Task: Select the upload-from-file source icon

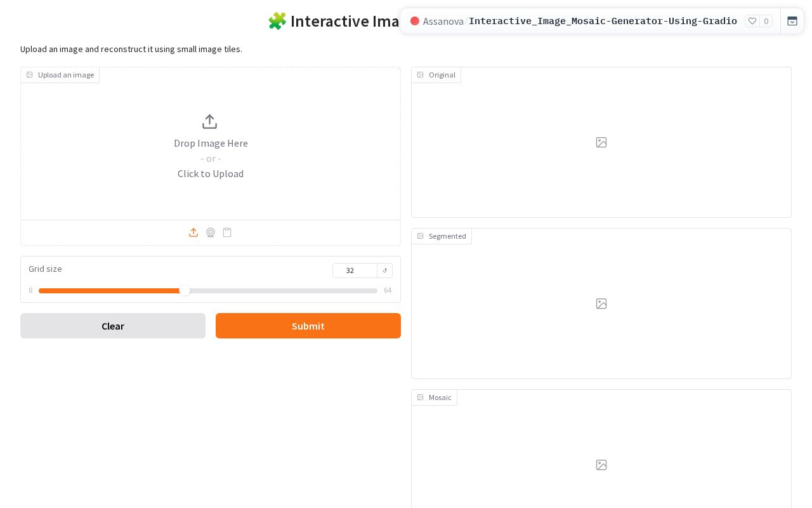Action: click(193, 232)
